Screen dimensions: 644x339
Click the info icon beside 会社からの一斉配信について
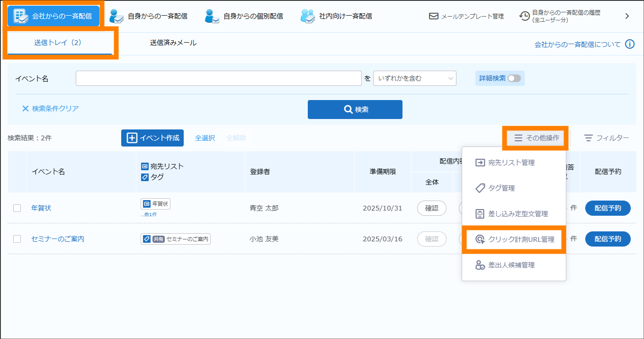click(629, 44)
